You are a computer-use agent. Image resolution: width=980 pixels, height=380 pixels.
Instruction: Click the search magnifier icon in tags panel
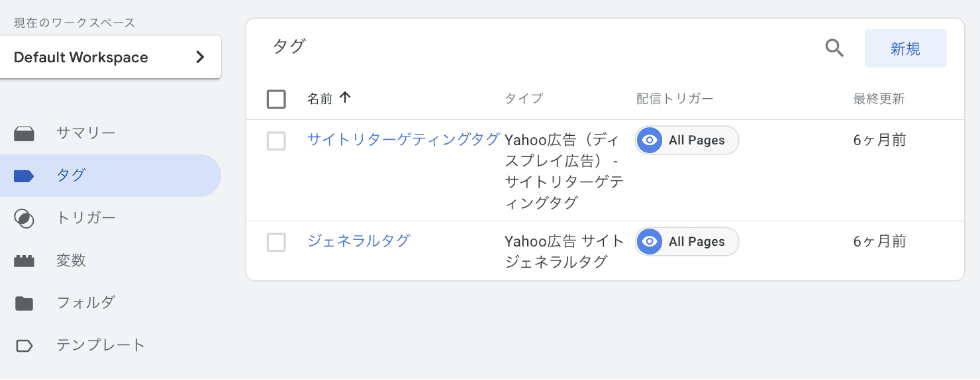(x=834, y=48)
